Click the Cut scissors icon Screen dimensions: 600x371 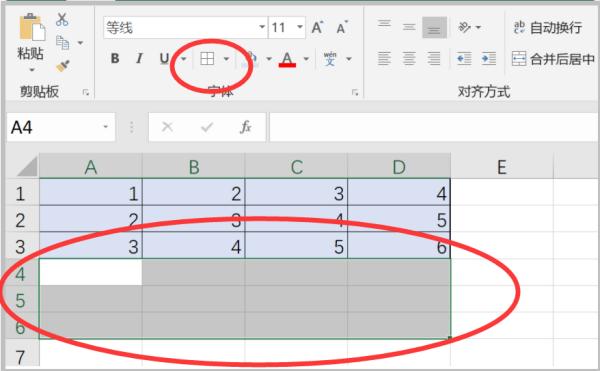[x=62, y=19]
